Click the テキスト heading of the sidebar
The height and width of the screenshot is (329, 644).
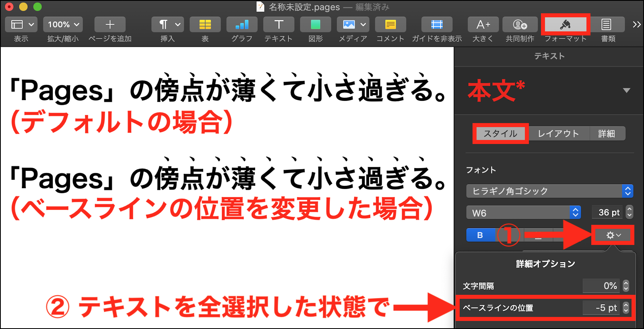tap(549, 56)
